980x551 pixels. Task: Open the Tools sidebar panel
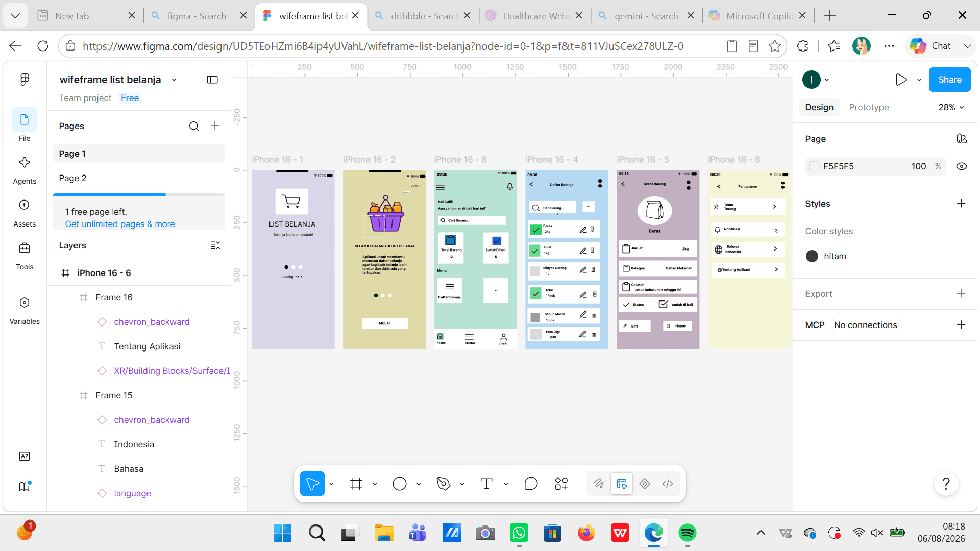coord(24,256)
